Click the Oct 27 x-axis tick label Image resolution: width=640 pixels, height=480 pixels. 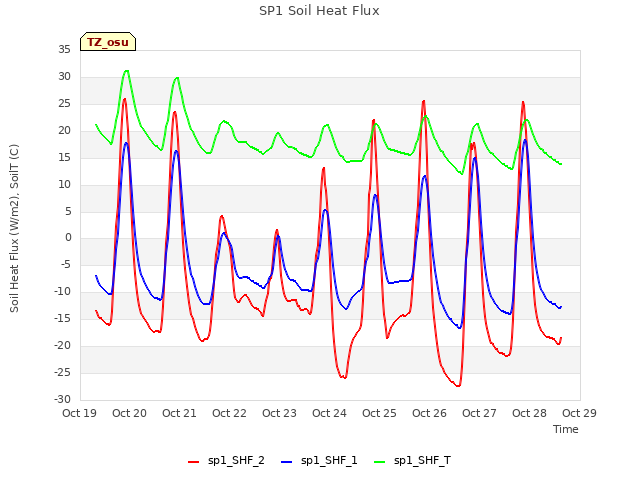480,413
